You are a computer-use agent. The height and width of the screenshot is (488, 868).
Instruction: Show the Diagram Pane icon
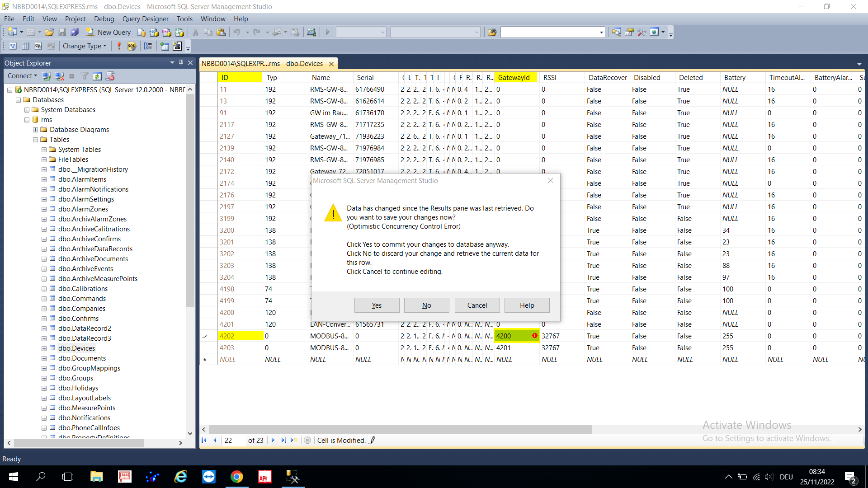pos(13,46)
